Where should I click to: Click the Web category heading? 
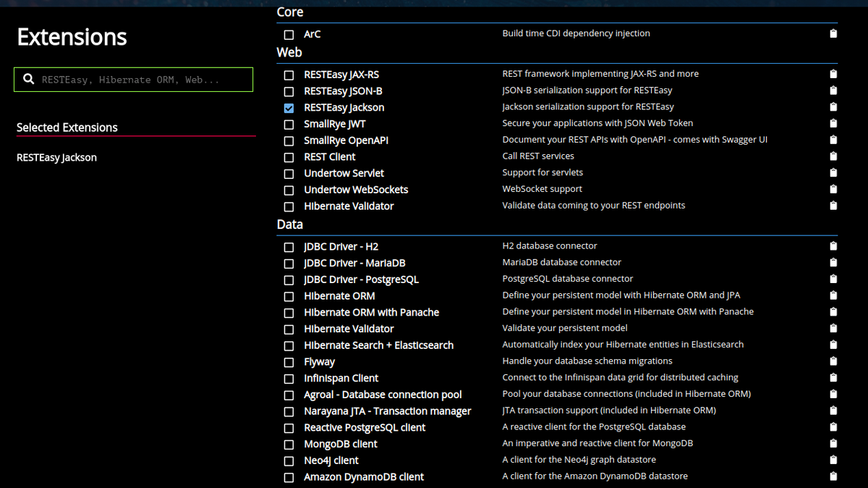289,52
